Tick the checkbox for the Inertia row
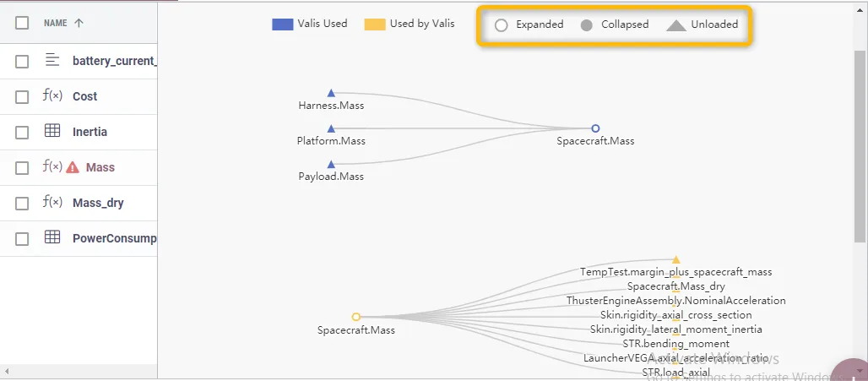868x381 pixels. pos(22,132)
